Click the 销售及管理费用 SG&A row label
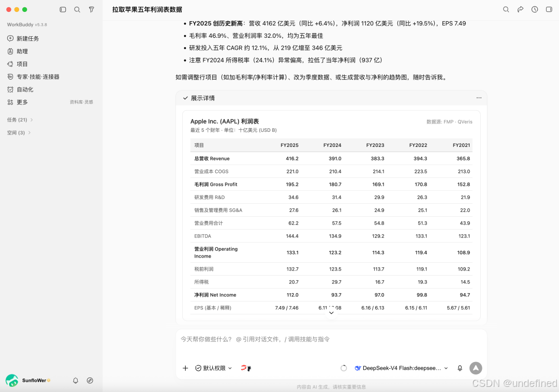 218,210
